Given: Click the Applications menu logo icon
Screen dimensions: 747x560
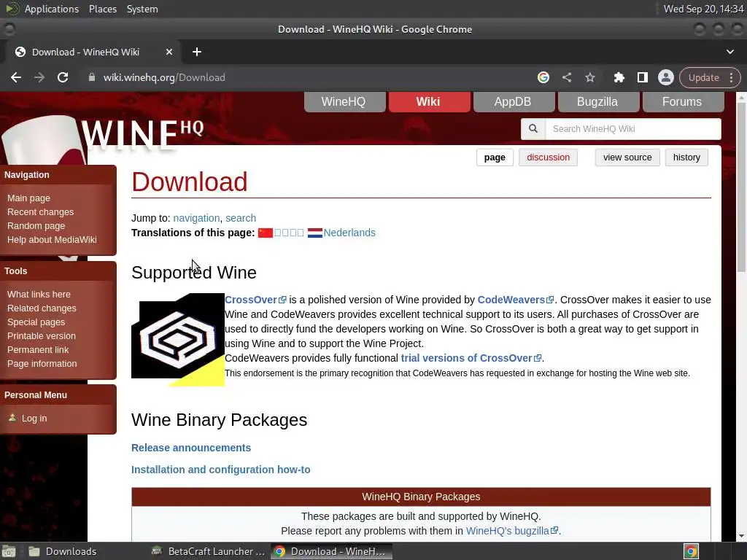Looking at the screenshot, I should point(12,9).
